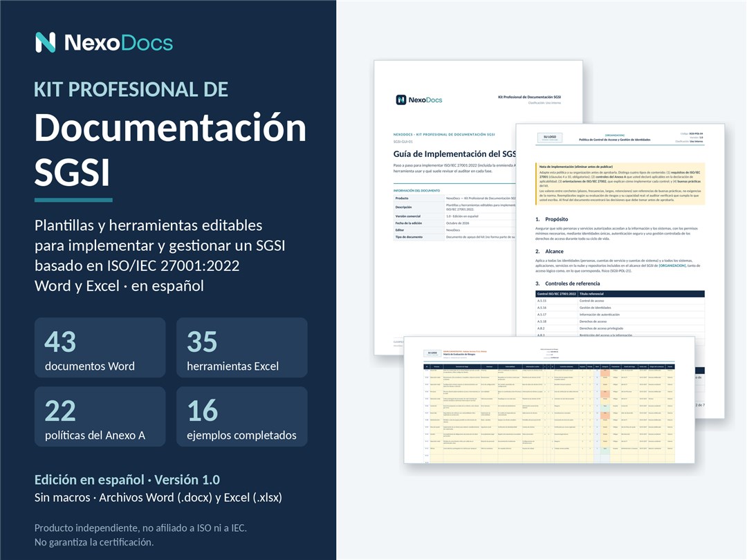Click the SU LOGO placeholder on policy page

549,138
